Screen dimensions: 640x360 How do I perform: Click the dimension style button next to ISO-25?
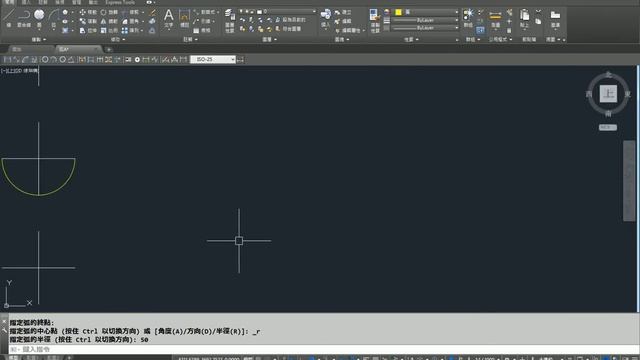coord(240,60)
